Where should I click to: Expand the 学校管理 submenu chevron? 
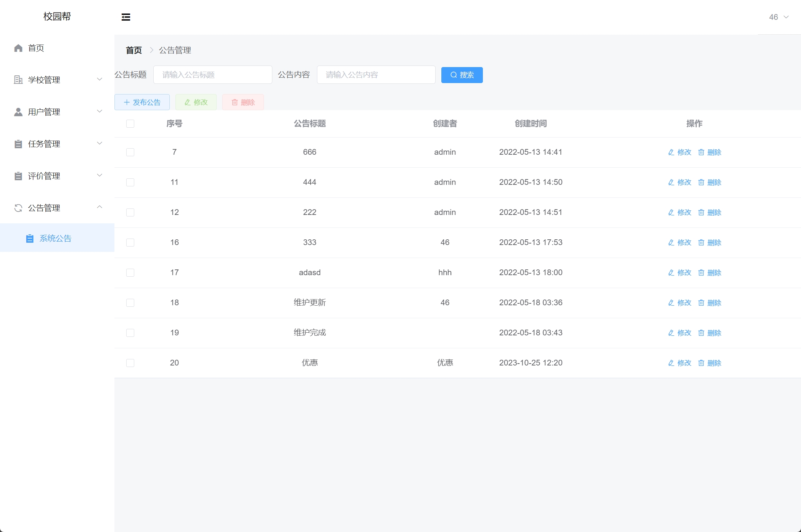click(x=100, y=79)
